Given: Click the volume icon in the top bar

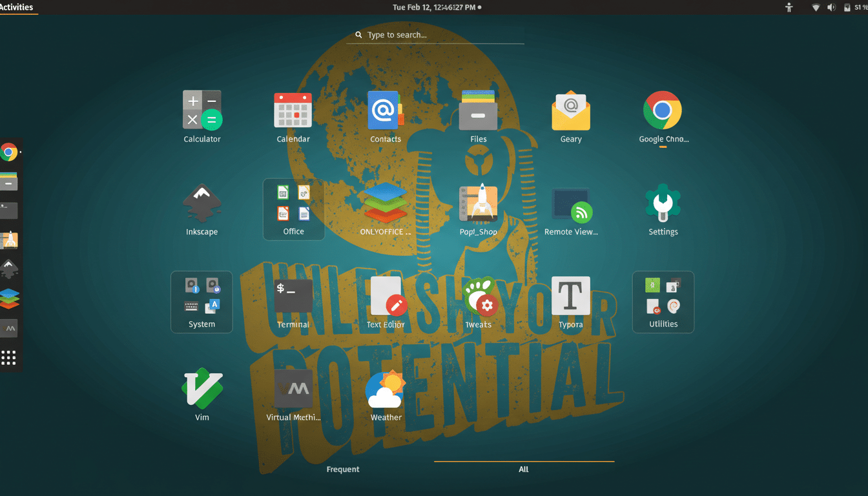Looking at the screenshot, I should coord(831,7).
